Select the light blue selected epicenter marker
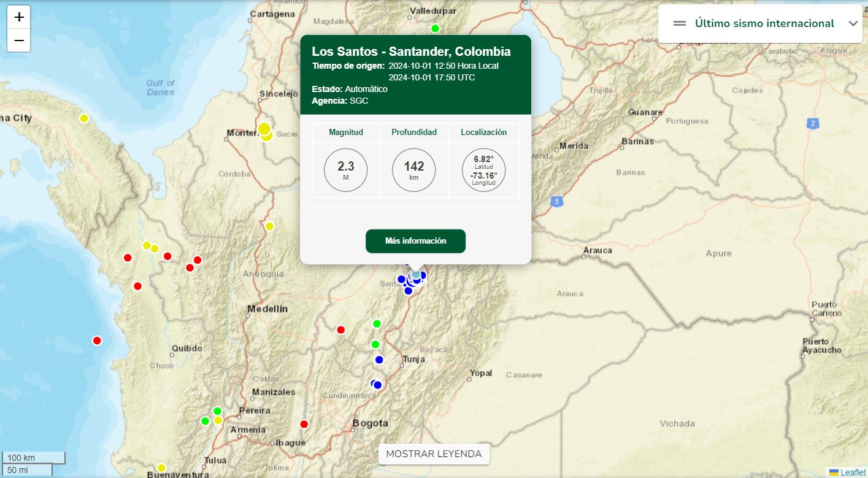The image size is (868, 478). click(x=417, y=274)
